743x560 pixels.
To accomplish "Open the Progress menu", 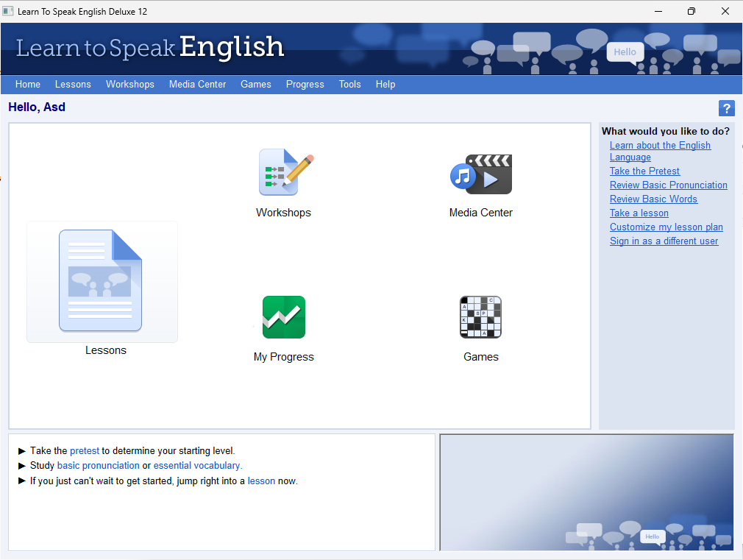I will pos(305,85).
